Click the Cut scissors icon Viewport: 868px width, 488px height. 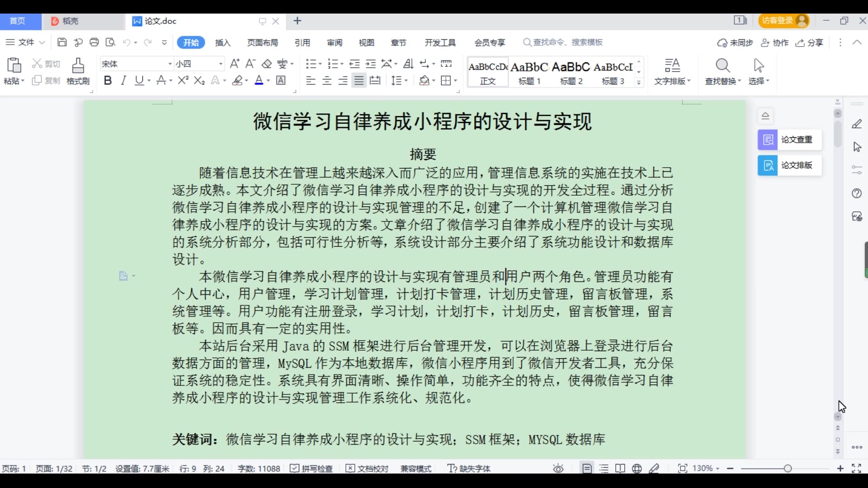(37, 64)
